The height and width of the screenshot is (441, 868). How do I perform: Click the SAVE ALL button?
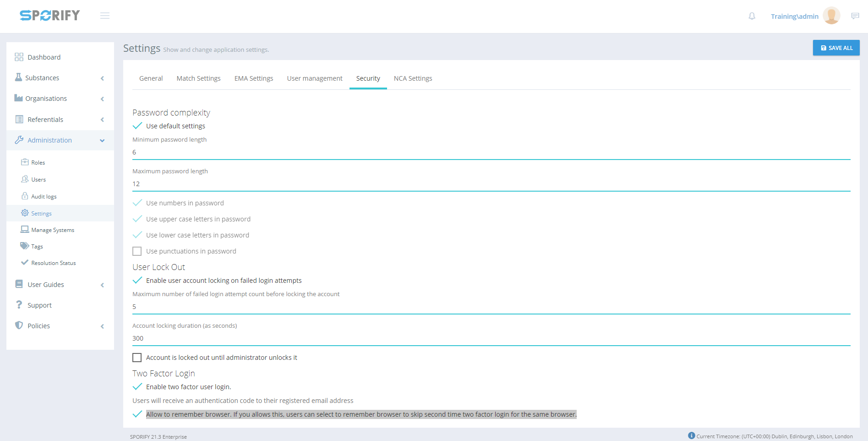tap(836, 48)
